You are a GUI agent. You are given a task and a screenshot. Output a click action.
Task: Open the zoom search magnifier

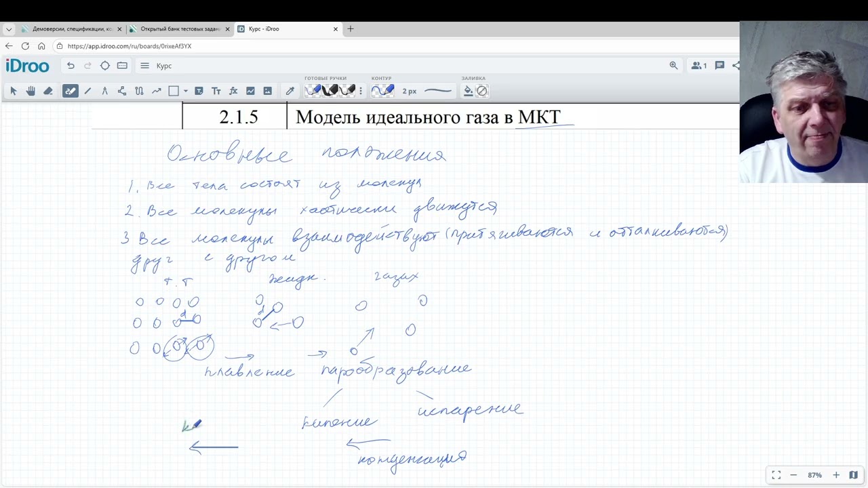pyautogui.click(x=673, y=66)
